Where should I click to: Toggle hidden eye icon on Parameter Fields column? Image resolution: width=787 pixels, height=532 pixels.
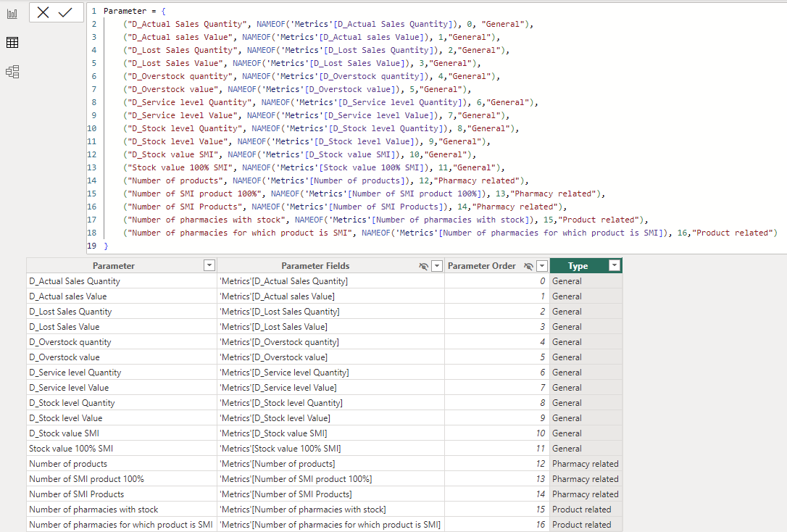coord(424,266)
